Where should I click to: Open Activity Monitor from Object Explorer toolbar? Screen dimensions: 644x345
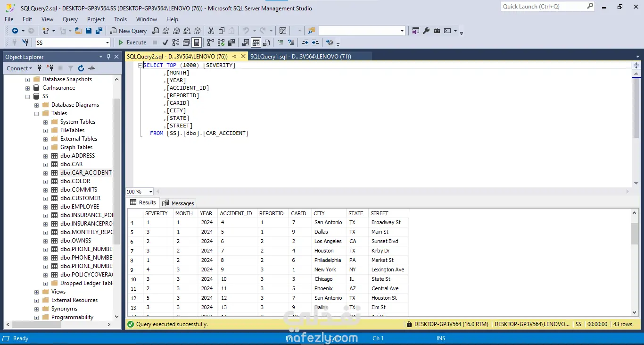point(91,68)
